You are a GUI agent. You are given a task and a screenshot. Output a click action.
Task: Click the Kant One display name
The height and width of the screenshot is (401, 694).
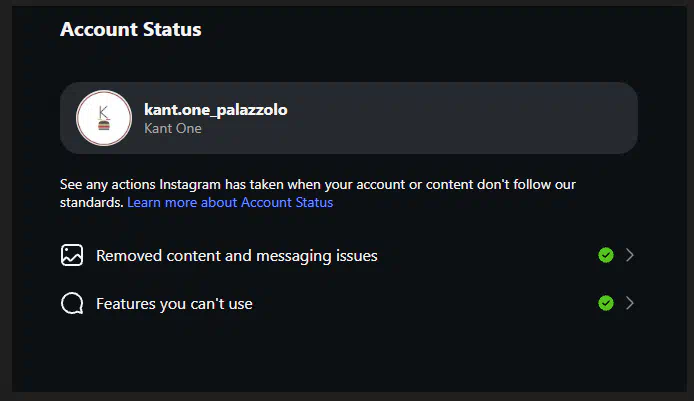[x=173, y=128]
